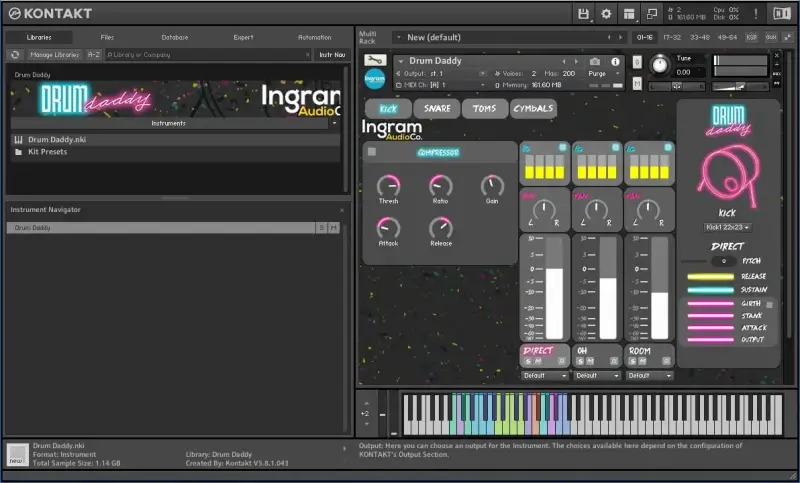The height and width of the screenshot is (483, 800).
Task: Go to next multi with rack header arrow
Action: 620,37
